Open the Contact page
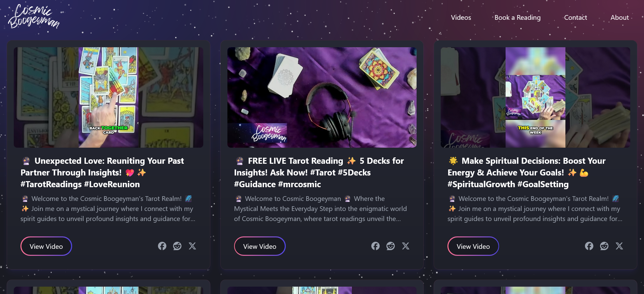644x294 pixels. pos(575,17)
